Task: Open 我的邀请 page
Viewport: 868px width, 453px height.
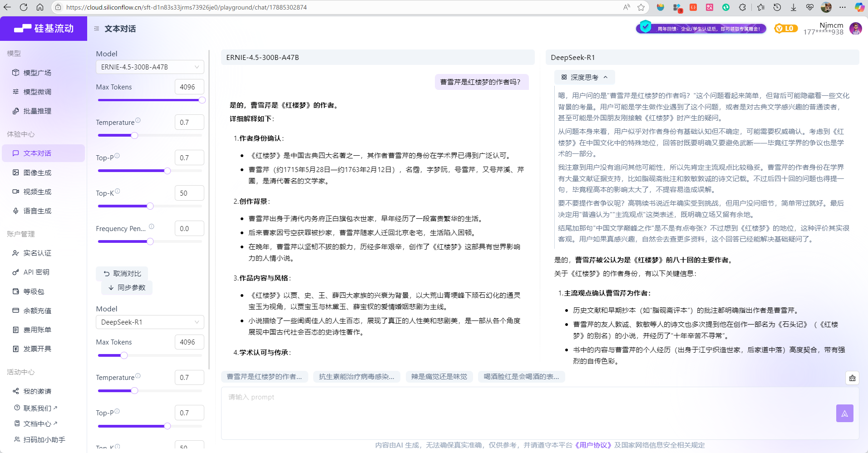Action: (43, 391)
